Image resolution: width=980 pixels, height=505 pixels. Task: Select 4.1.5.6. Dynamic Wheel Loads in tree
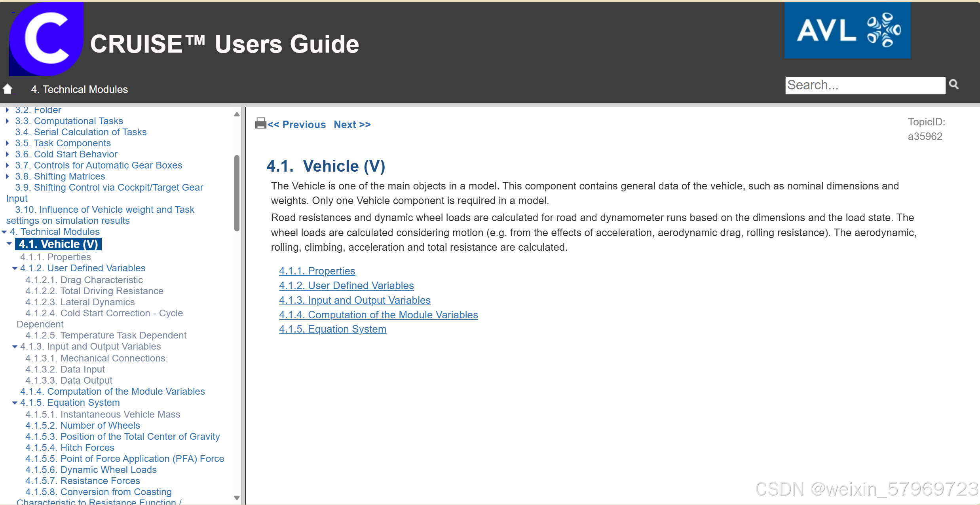click(x=91, y=470)
